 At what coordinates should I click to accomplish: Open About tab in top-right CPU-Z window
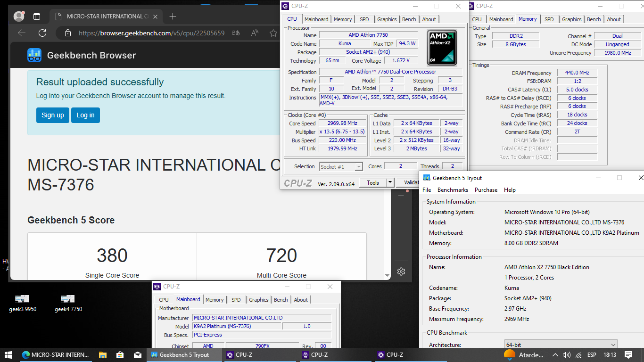point(614,19)
